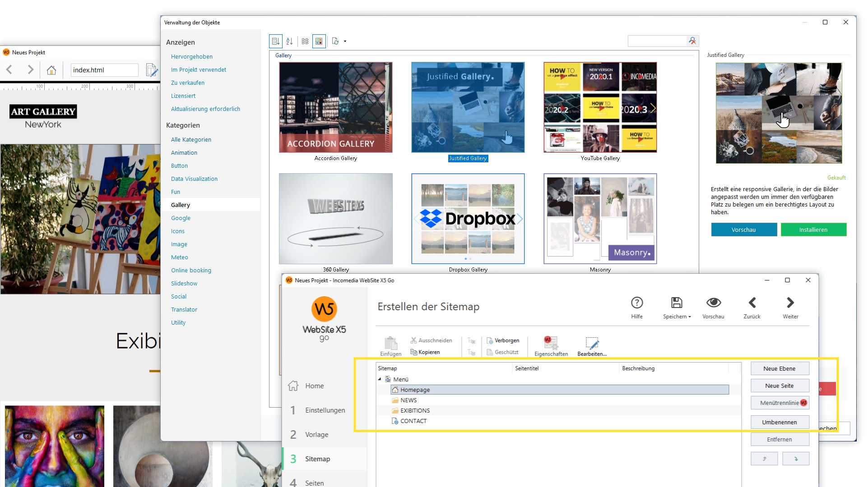Screen dimensions: 868x487
Task: Filter by Lizensiert
Action: [x=183, y=96]
